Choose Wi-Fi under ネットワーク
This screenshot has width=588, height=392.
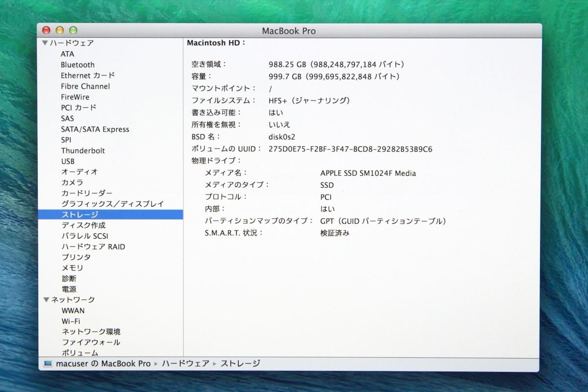pyautogui.click(x=71, y=321)
